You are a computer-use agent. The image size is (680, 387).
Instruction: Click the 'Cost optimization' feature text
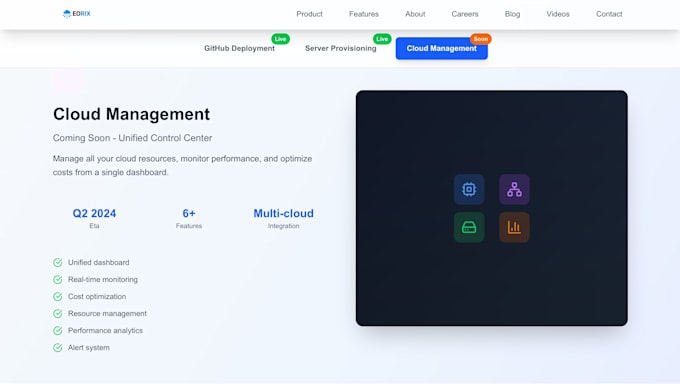pos(97,296)
